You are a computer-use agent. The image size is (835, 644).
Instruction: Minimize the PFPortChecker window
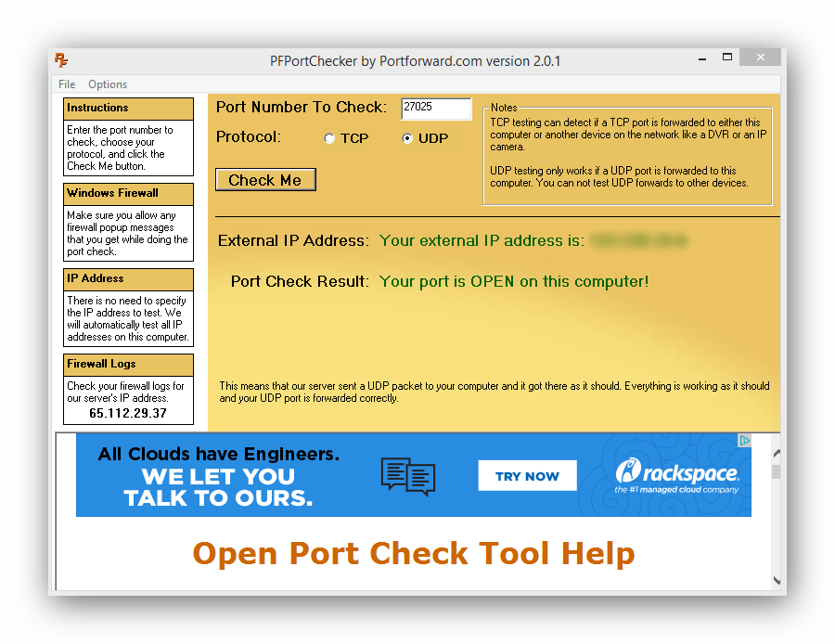702,58
